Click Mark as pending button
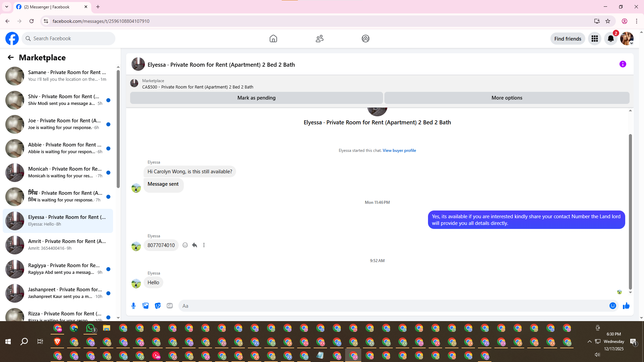 tap(256, 98)
